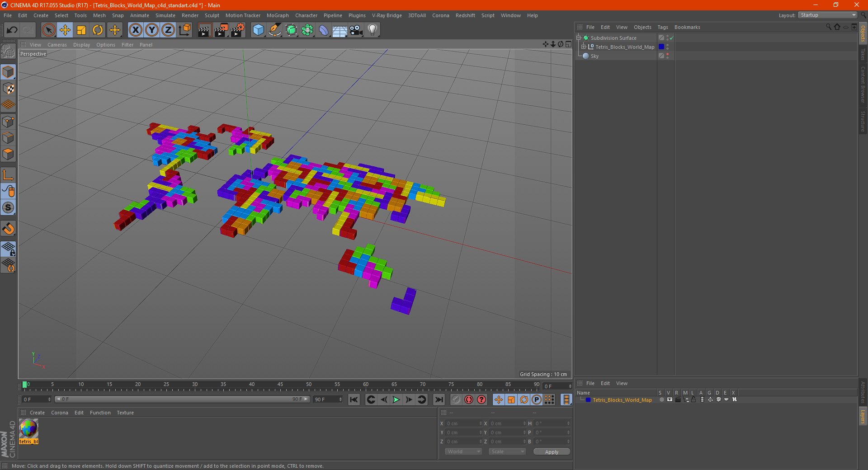Click Make Editable icon
Screen dimensions: 868x470
(x=8, y=52)
